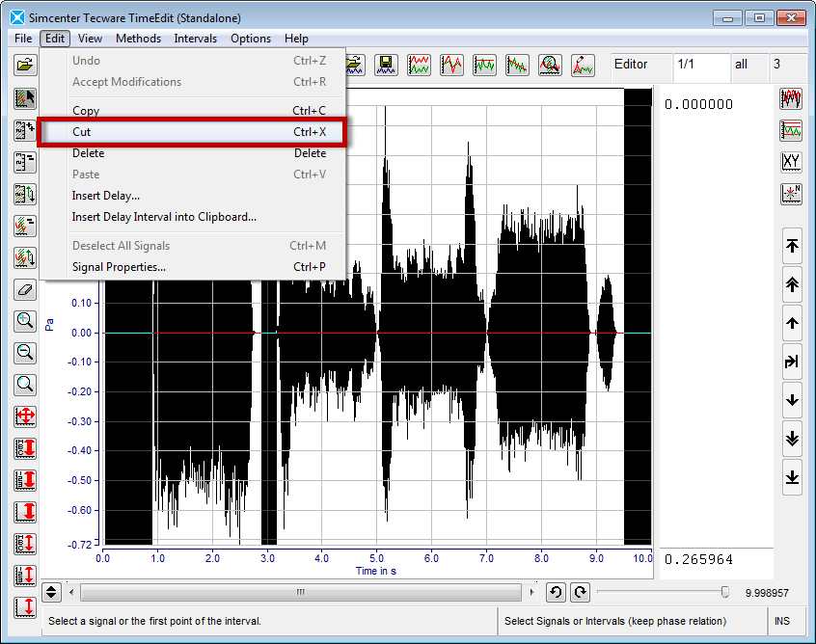Jump to top with arrow-to-bar up button

(x=792, y=246)
